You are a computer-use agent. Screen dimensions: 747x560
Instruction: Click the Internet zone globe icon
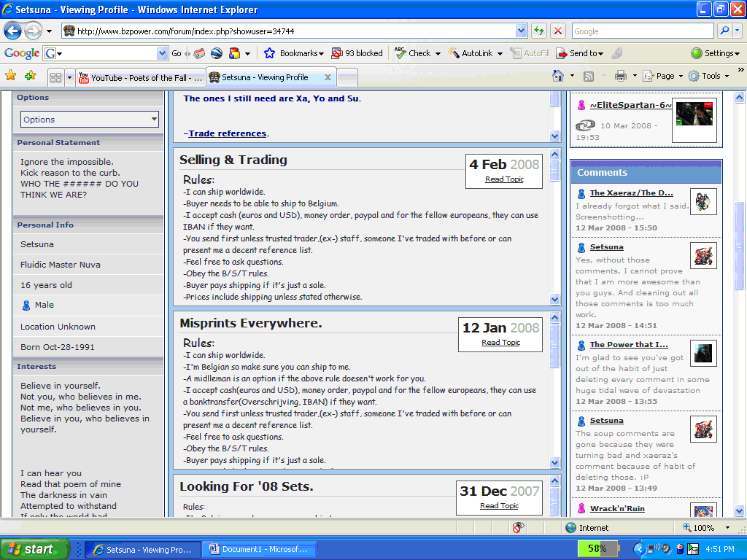(570, 528)
